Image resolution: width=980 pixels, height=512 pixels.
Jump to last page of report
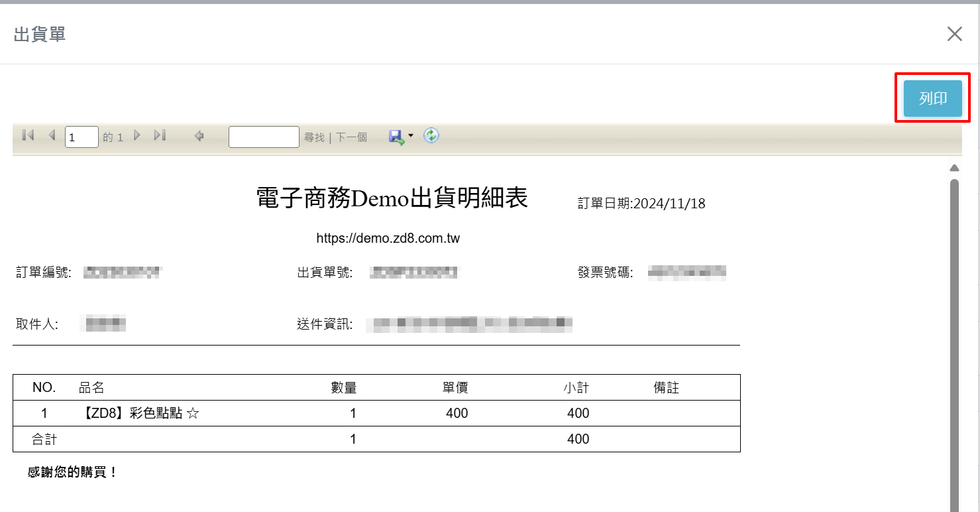pyautogui.click(x=160, y=135)
